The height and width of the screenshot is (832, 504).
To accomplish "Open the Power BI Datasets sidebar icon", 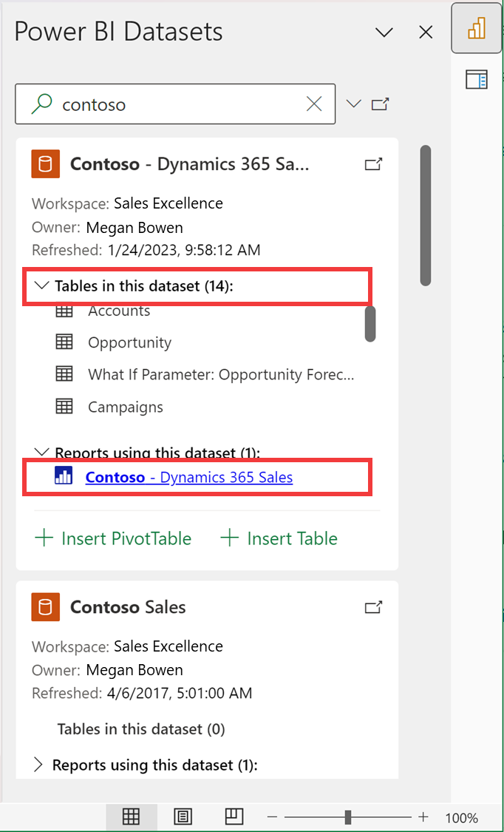I will pyautogui.click(x=476, y=28).
